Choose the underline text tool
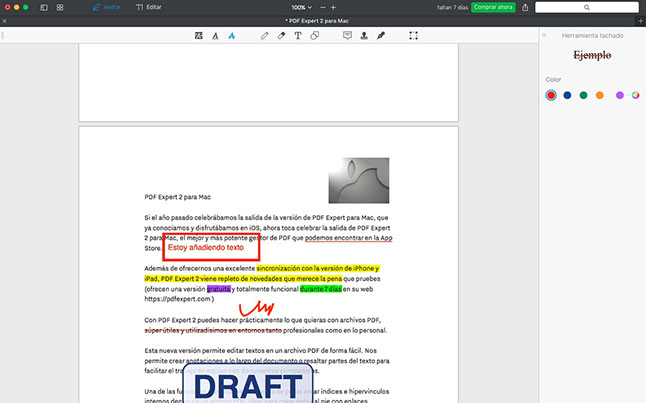This screenshot has width=646, height=403. (215, 35)
